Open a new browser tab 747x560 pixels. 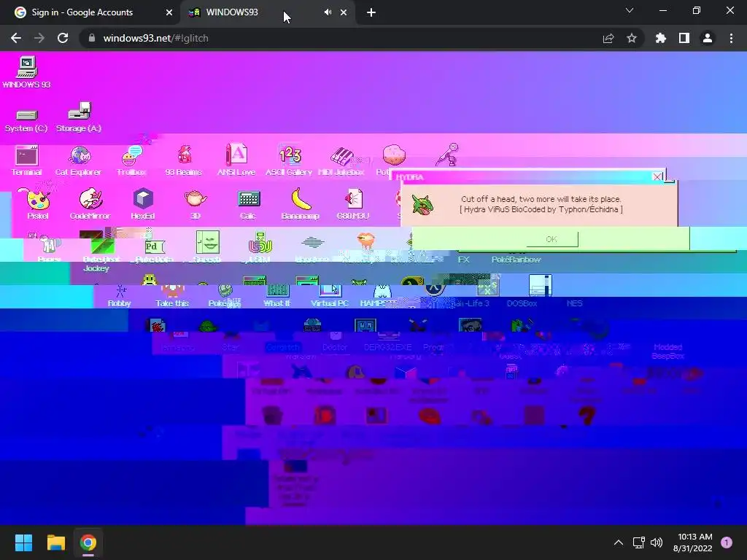point(371,12)
